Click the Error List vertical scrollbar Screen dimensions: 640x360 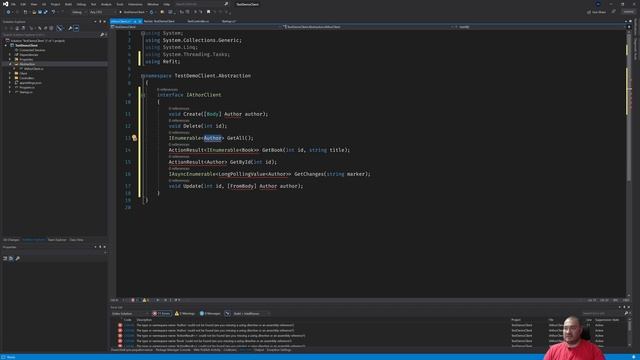pyautogui.click(x=629, y=333)
